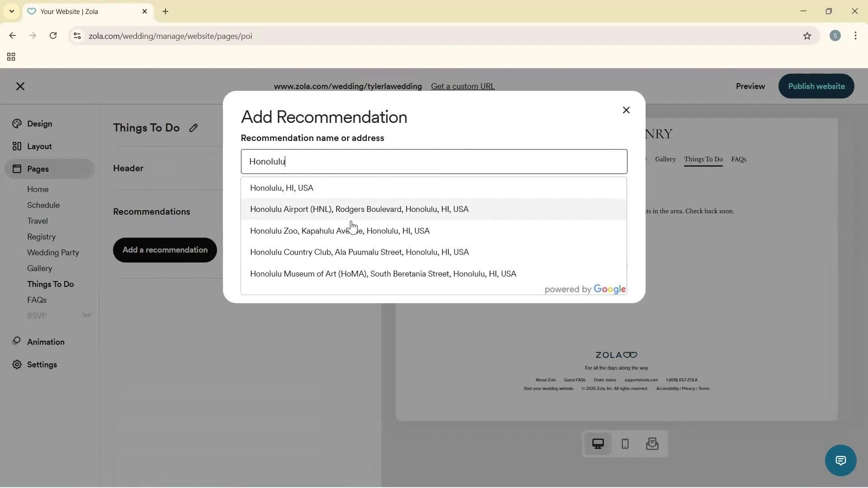Switch to mobile preview mode
The height and width of the screenshot is (488, 868).
point(625,444)
